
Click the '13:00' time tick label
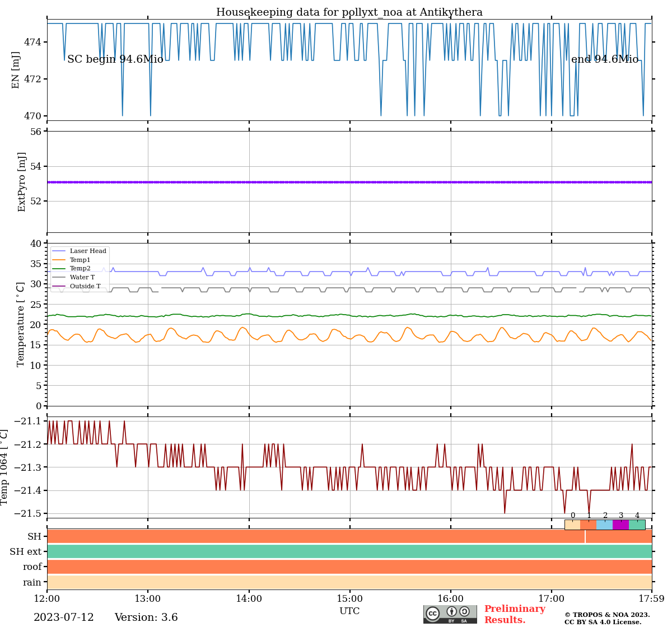click(148, 599)
